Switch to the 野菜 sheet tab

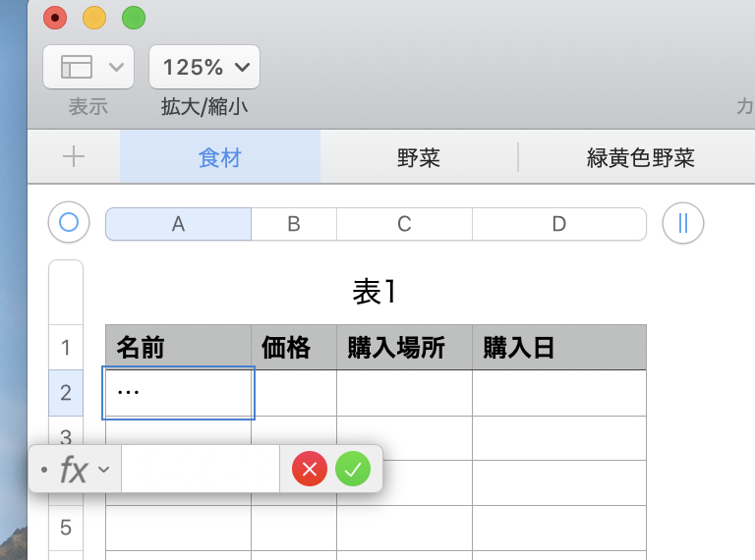pos(419,157)
